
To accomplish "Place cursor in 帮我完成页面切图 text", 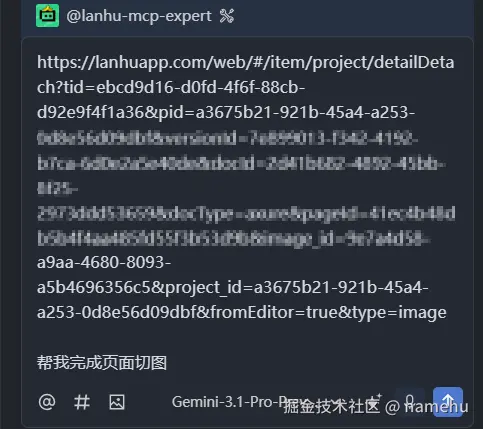I will click(x=102, y=363).
